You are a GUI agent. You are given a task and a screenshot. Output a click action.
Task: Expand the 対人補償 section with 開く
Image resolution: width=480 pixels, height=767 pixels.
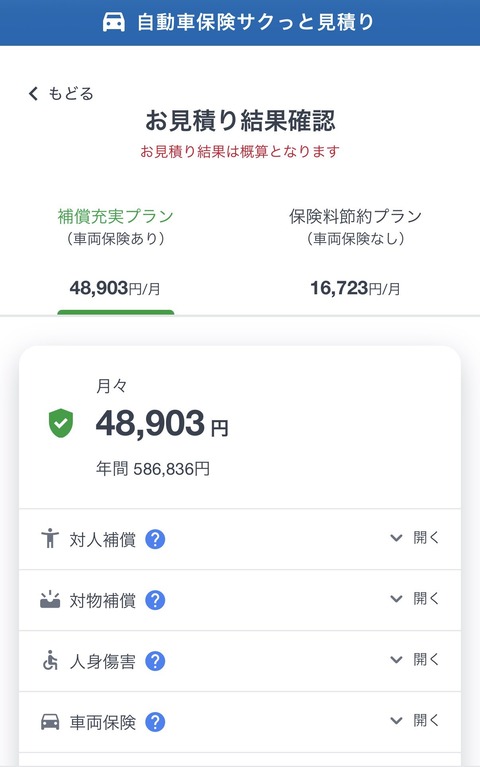click(414, 538)
